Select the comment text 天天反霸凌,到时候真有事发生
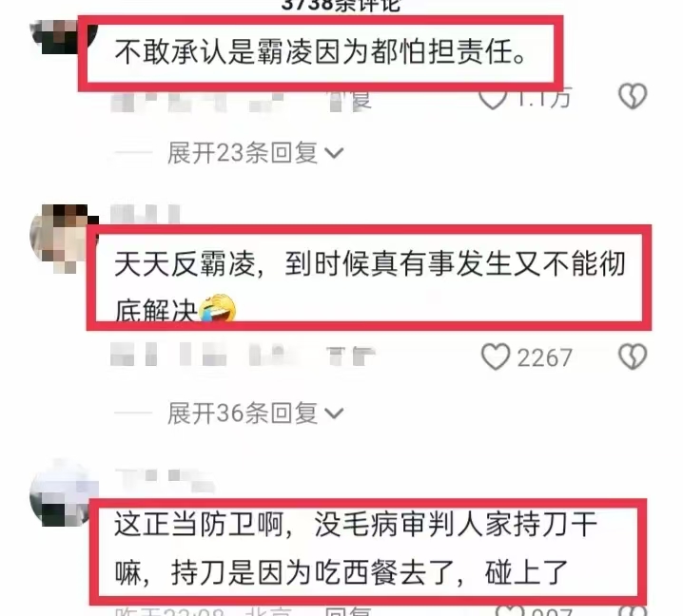Image resolution: width=683 pixels, height=616 pixels. (369, 285)
